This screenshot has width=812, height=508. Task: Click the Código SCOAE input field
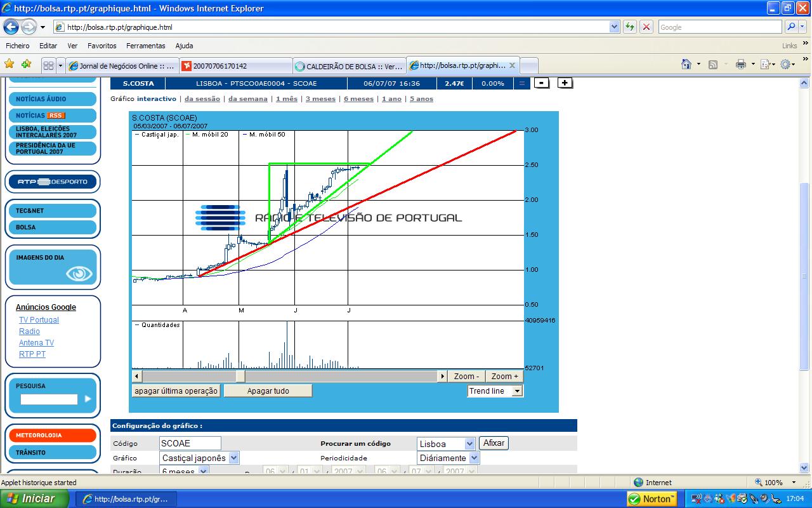pyautogui.click(x=190, y=443)
